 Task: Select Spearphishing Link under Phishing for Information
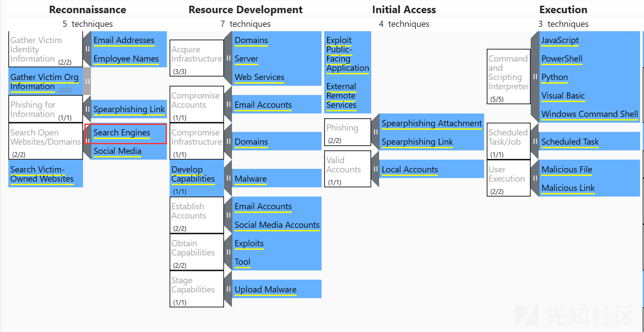129,109
